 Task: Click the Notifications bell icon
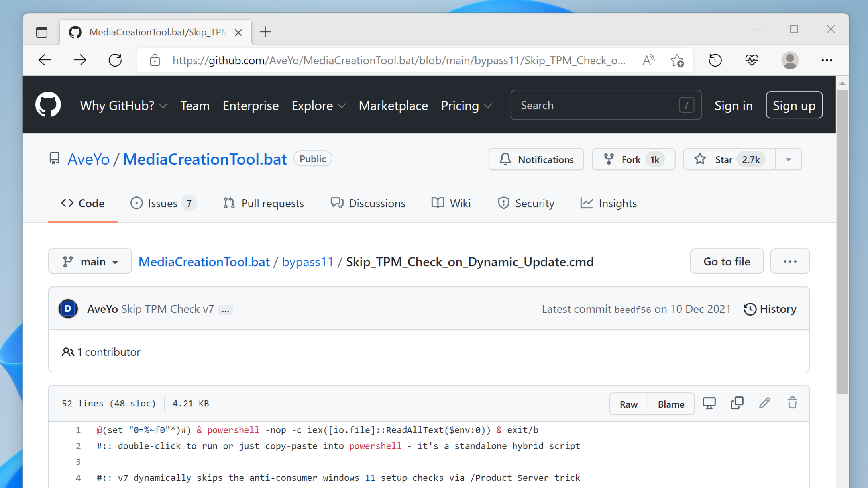(506, 159)
